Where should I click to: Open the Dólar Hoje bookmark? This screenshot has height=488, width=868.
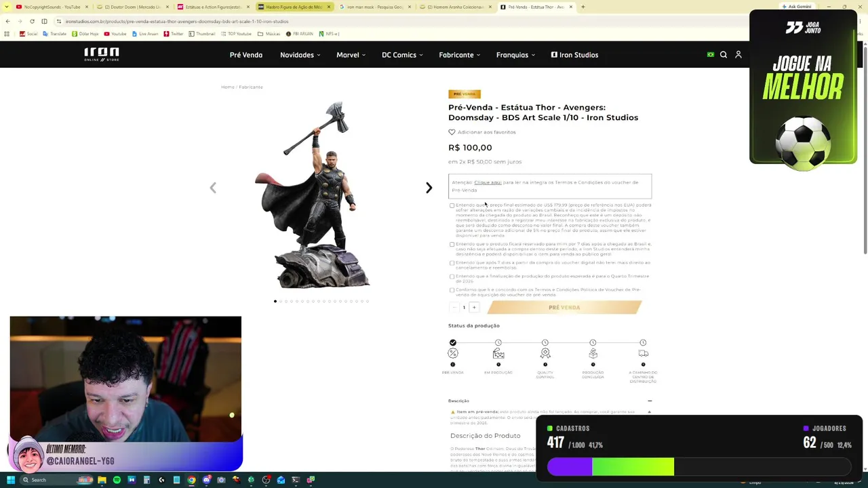tap(85, 34)
